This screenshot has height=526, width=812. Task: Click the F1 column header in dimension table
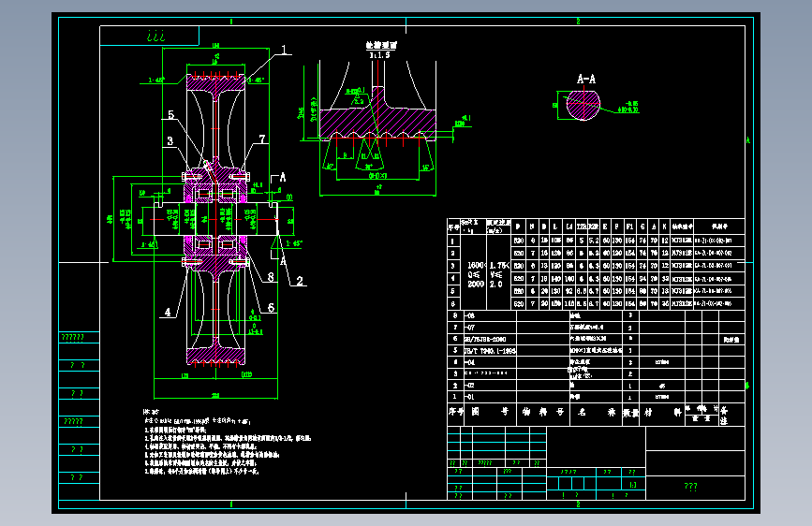tap(629, 226)
